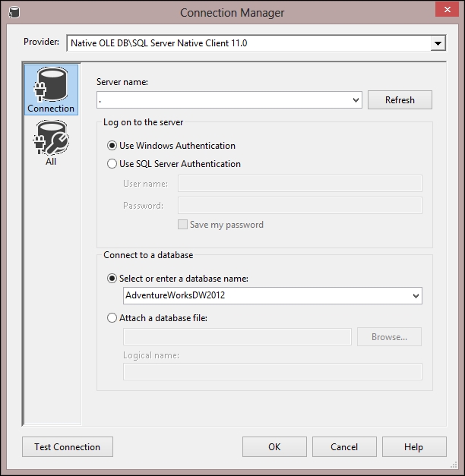Click the Password field
The image size is (465, 476).
click(x=300, y=206)
